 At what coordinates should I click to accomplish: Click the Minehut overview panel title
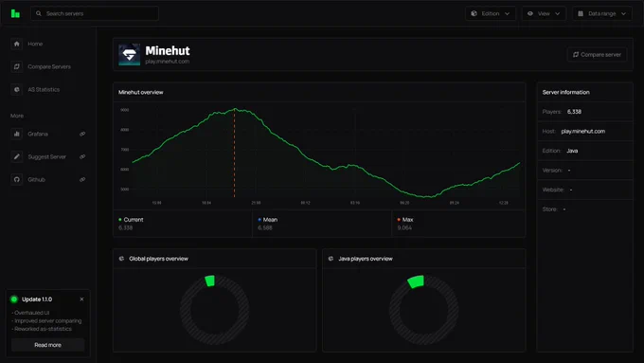141,92
